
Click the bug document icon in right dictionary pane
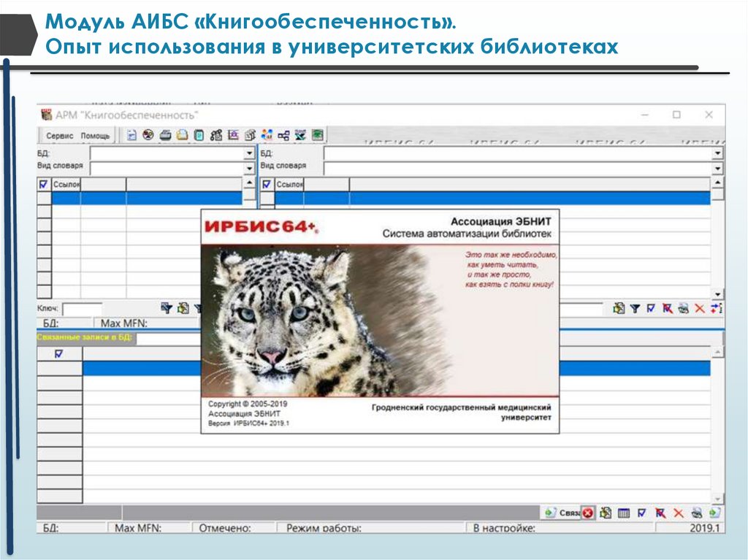[x=619, y=308]
